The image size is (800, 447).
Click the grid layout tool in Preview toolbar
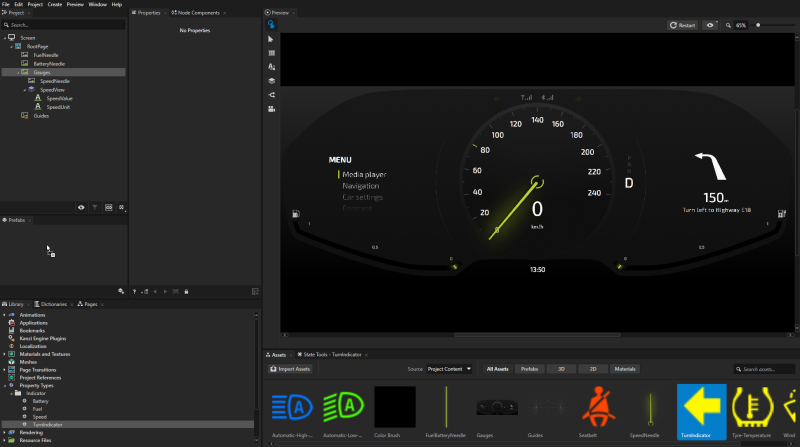pyautogui.click(x=271, y=52)
